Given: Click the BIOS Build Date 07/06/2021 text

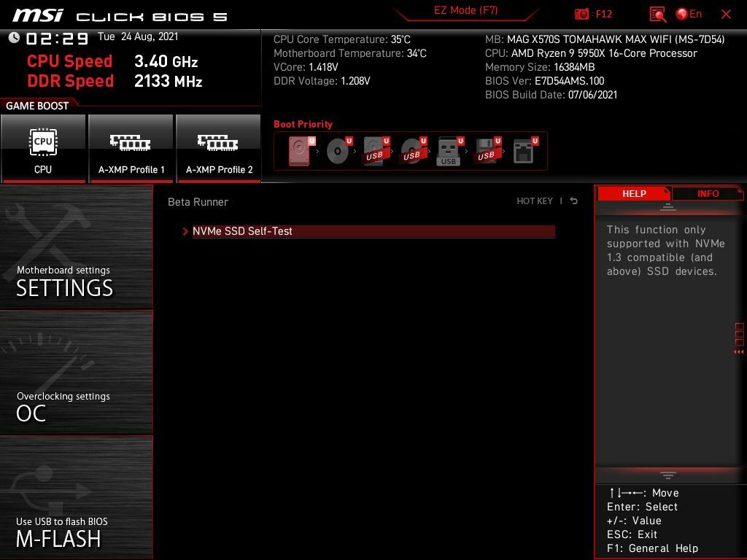Looking at the screenshot, I should tap(551, 95).
